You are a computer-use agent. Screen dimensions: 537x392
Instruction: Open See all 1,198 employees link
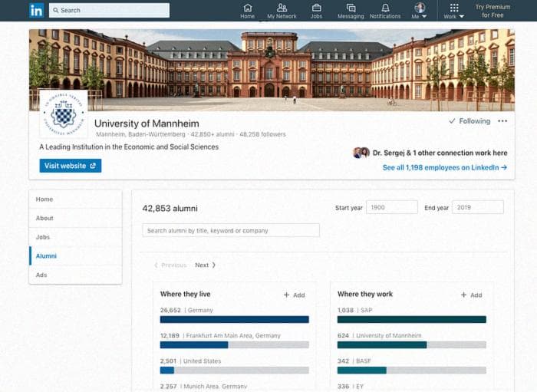444,167
